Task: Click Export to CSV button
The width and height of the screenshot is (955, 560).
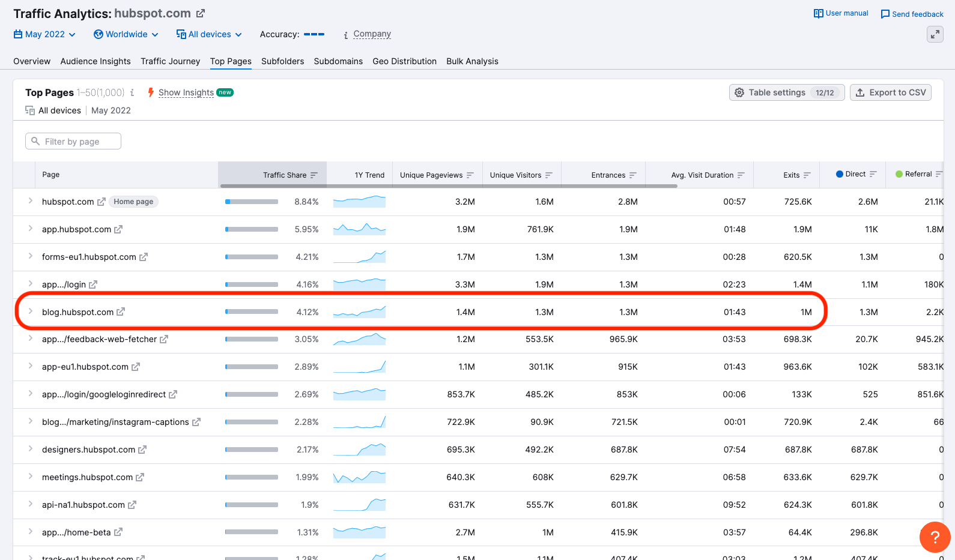Action: point(891,92)
